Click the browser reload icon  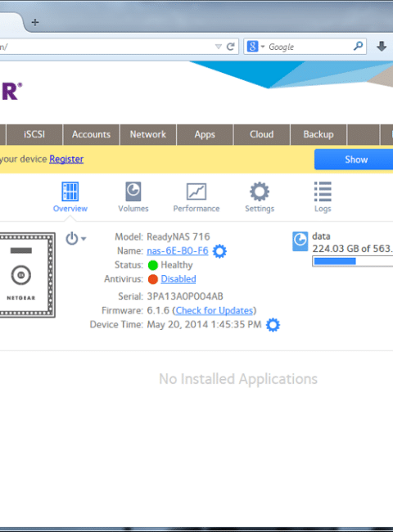tap(230, 47)
